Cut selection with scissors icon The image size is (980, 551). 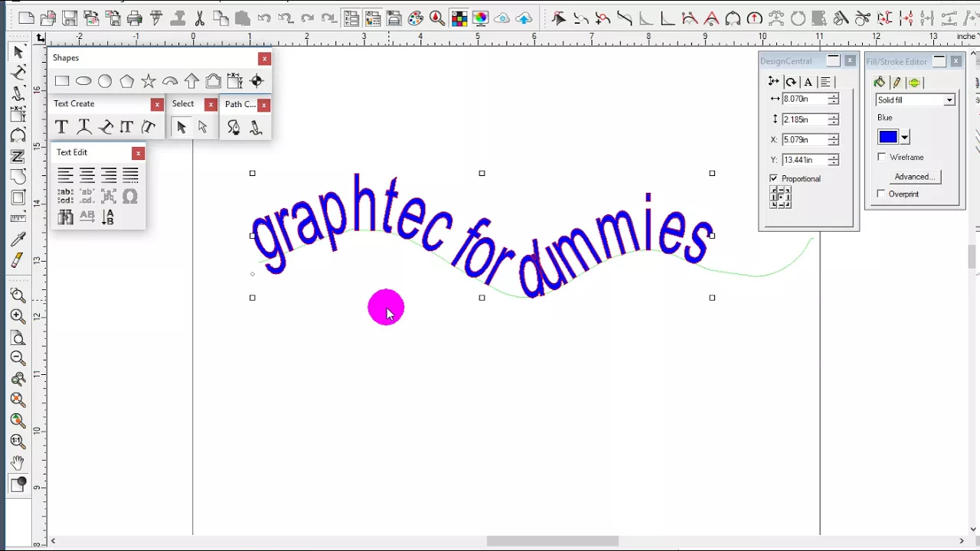(x=199, y=18)
